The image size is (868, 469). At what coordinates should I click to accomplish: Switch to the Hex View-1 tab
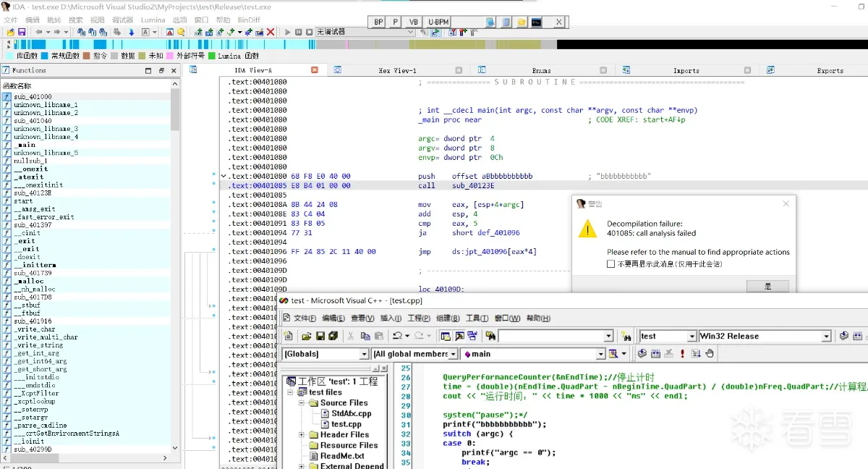pyautogui.click(x=397, y=70)
